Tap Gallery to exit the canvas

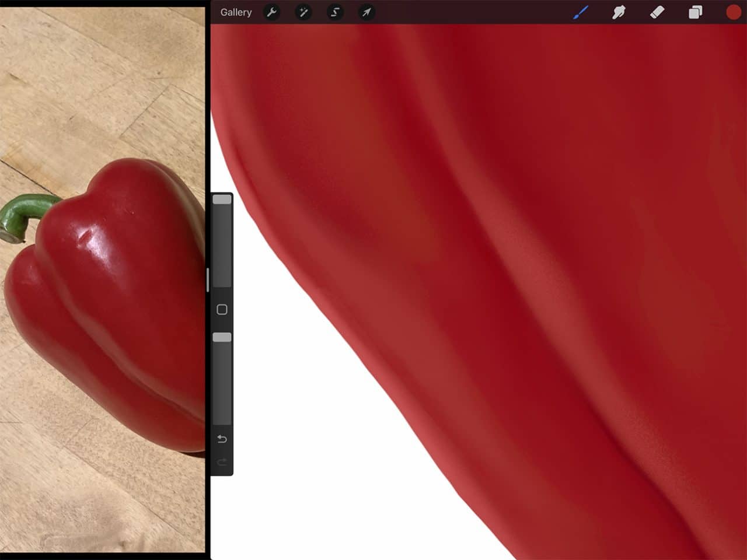pos(235,12)
